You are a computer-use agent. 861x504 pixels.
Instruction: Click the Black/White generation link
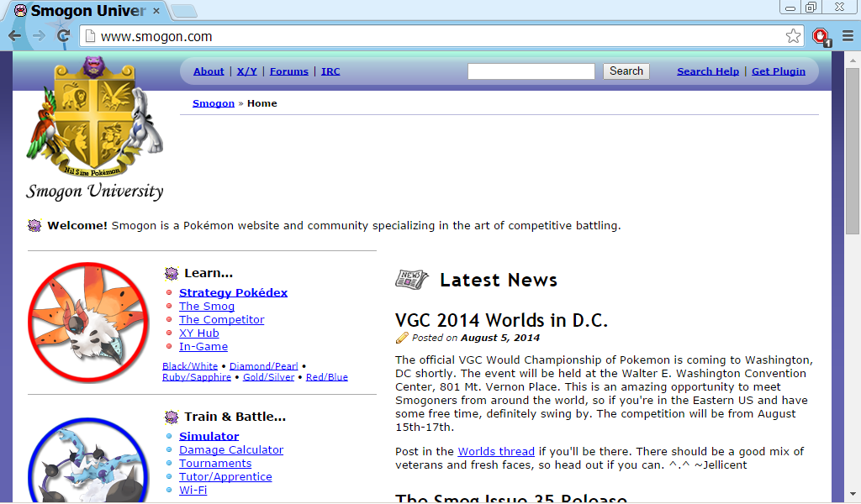point(190,365)
